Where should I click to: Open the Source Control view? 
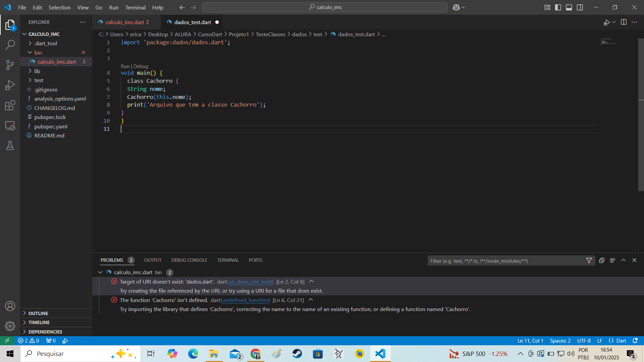tap(10, 65)
